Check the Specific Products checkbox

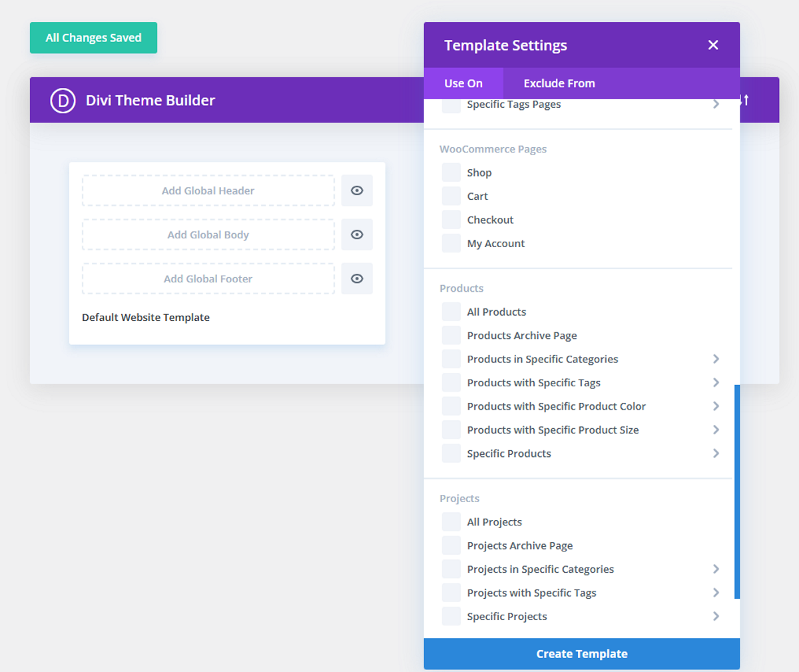(x=451, y=454)
